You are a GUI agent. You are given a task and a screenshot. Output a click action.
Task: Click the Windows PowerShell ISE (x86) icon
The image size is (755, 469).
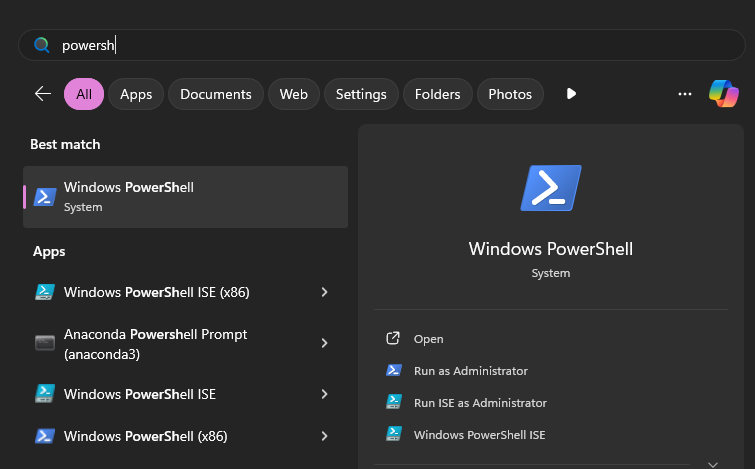point(45,292)
